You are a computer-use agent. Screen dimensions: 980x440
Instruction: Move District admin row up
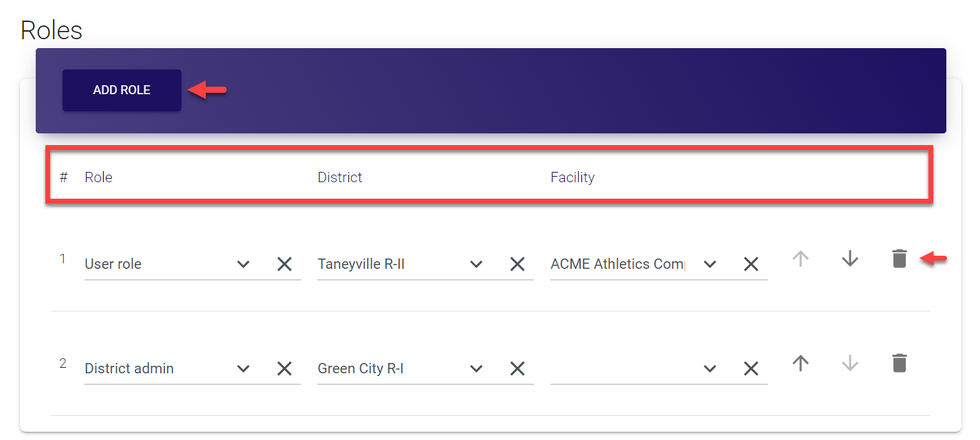(x=800, y=363)
